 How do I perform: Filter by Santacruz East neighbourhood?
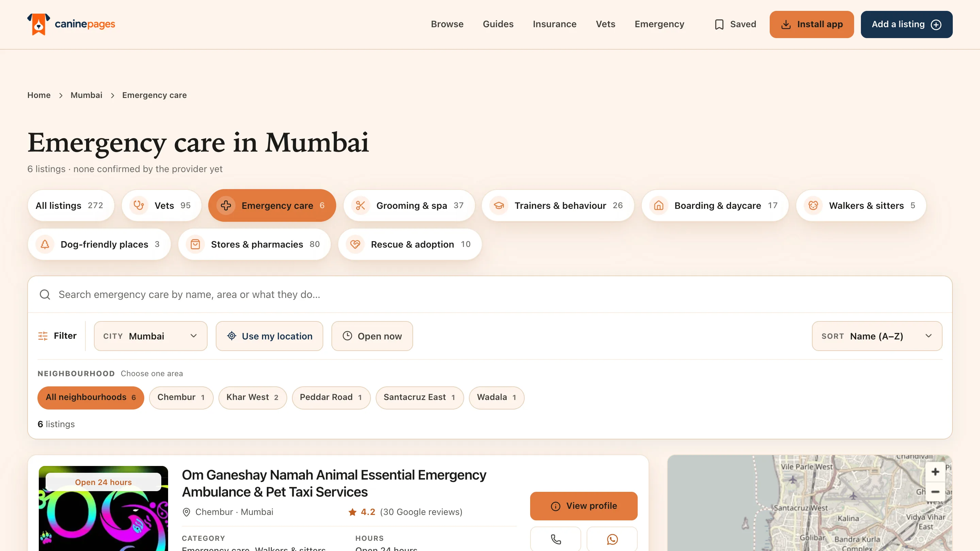[x=420, y=398]
